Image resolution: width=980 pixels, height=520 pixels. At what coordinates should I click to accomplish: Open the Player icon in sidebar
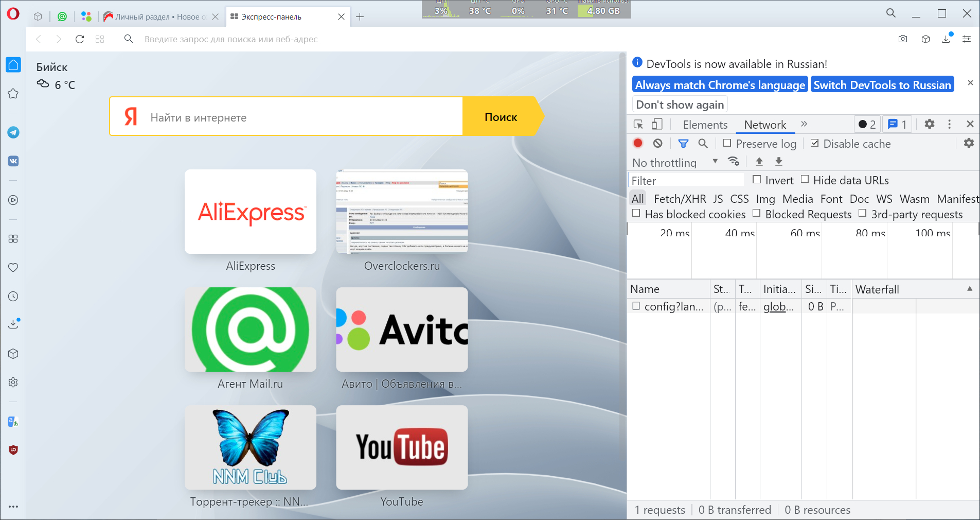(13, 200)
